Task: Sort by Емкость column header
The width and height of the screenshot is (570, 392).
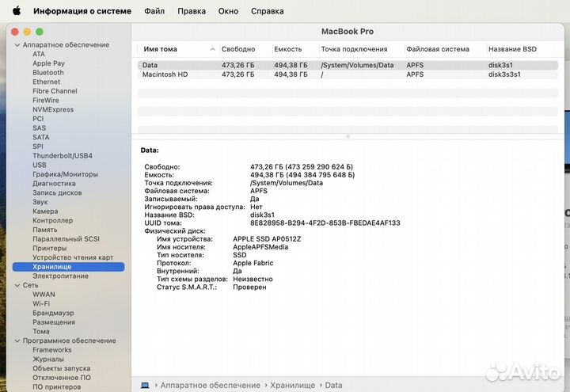Action: (x=288, y=49)
